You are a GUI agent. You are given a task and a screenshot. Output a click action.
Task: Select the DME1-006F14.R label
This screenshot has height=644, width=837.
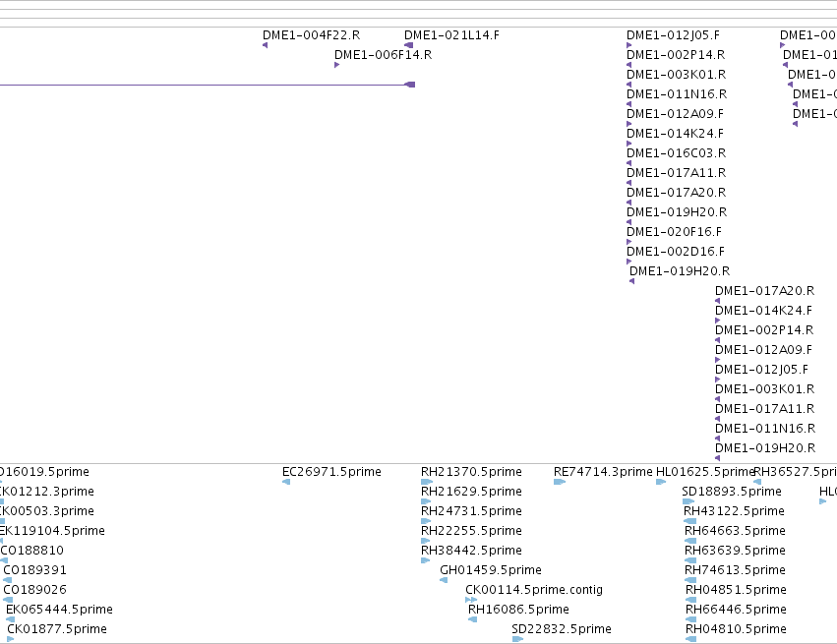pos(383,55)
